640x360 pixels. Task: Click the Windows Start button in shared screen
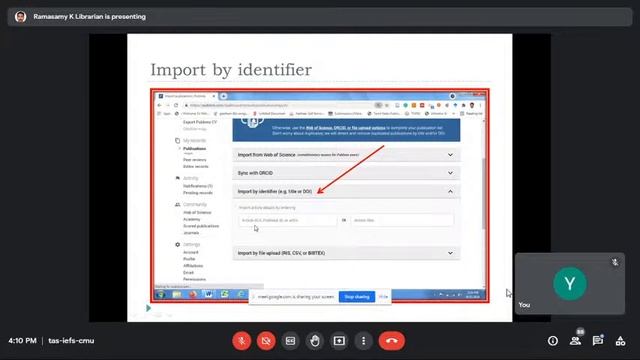[160, 294]
